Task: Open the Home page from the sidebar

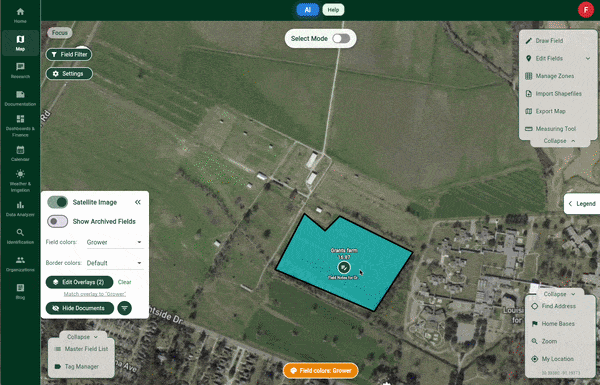Action: pos(20,15)
